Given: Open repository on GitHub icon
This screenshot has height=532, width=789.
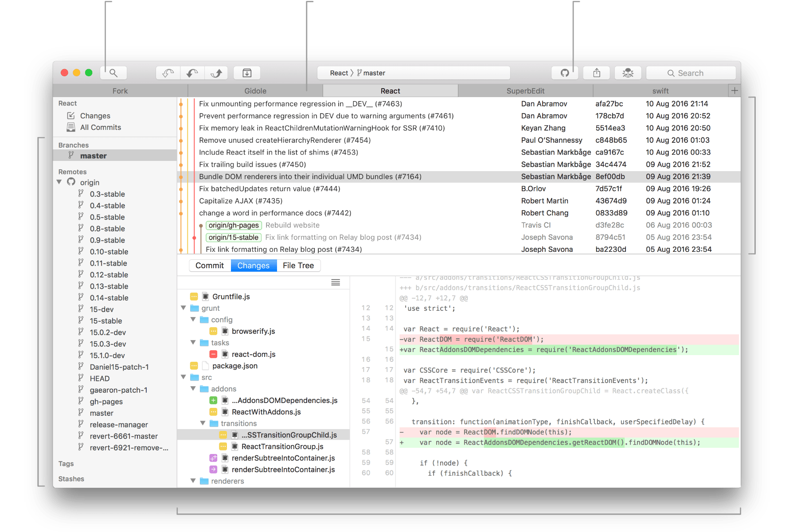Looking at the screenshot, I should (x=565, y=73).
